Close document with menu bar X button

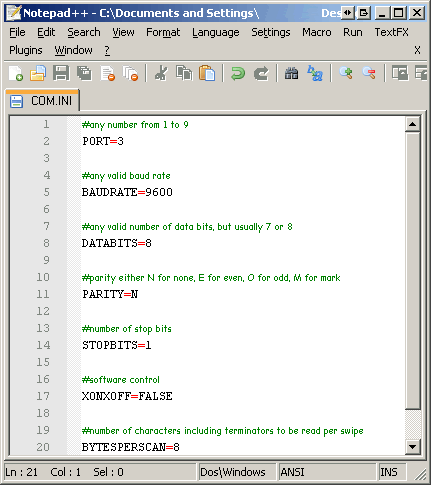point(417,50)
